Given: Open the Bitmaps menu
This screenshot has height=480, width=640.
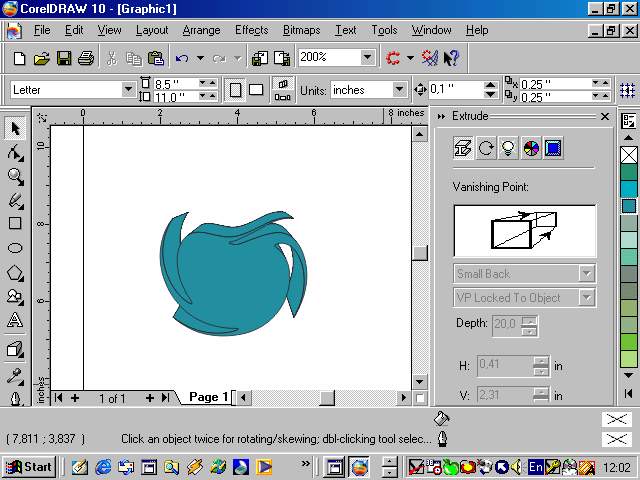Looking at the screenshot, I should (301, 30).
